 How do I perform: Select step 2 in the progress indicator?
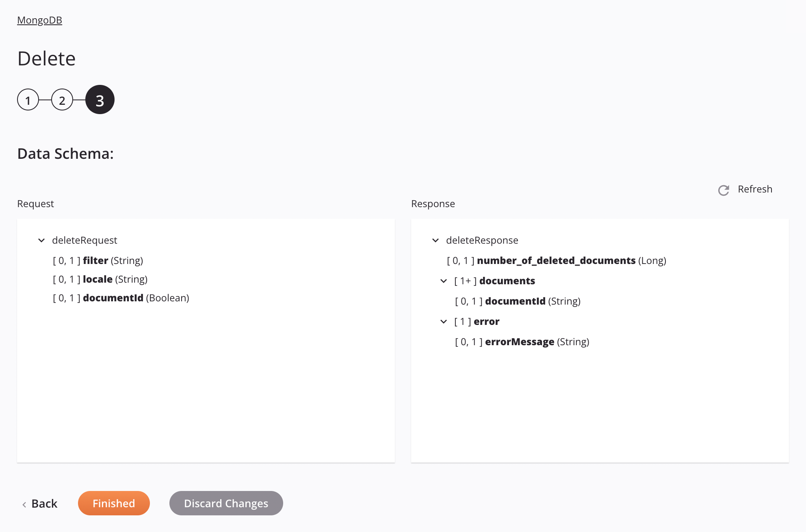(x=63, y=99)
